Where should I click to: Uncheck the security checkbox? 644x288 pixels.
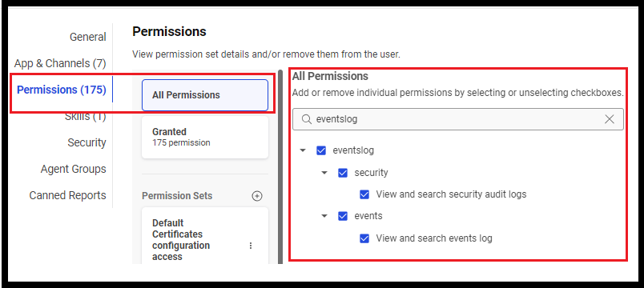(343, 173)
